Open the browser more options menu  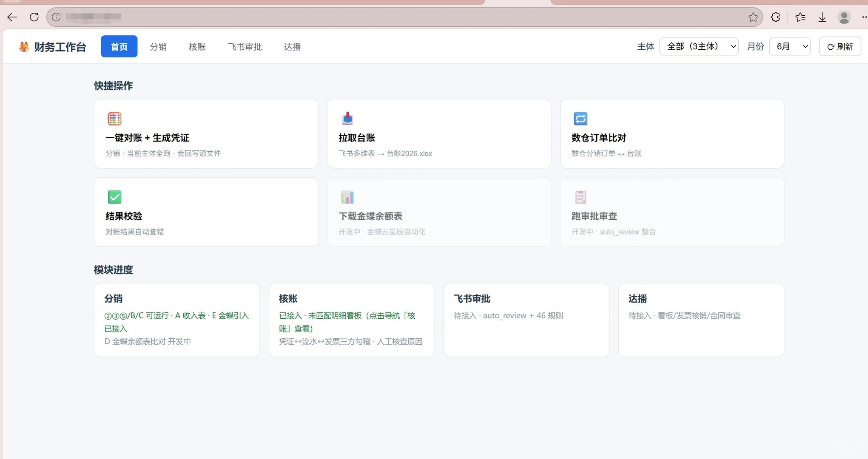(864, 17)
